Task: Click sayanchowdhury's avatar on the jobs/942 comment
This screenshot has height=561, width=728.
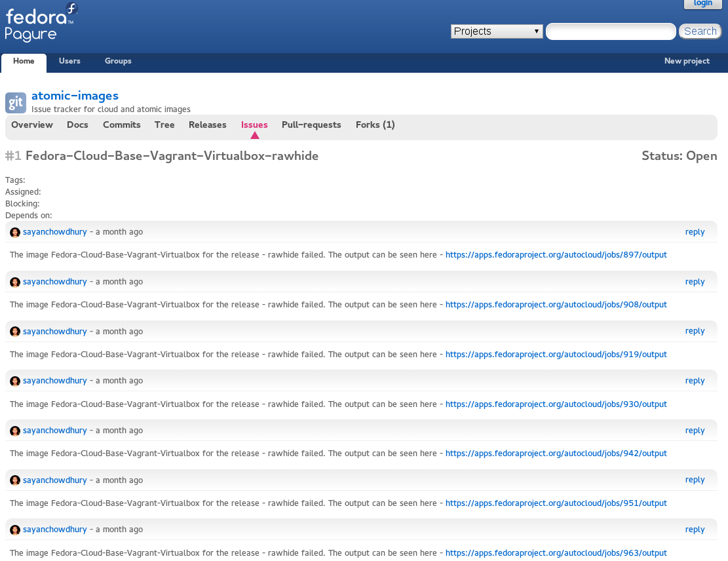Action: 15,431
